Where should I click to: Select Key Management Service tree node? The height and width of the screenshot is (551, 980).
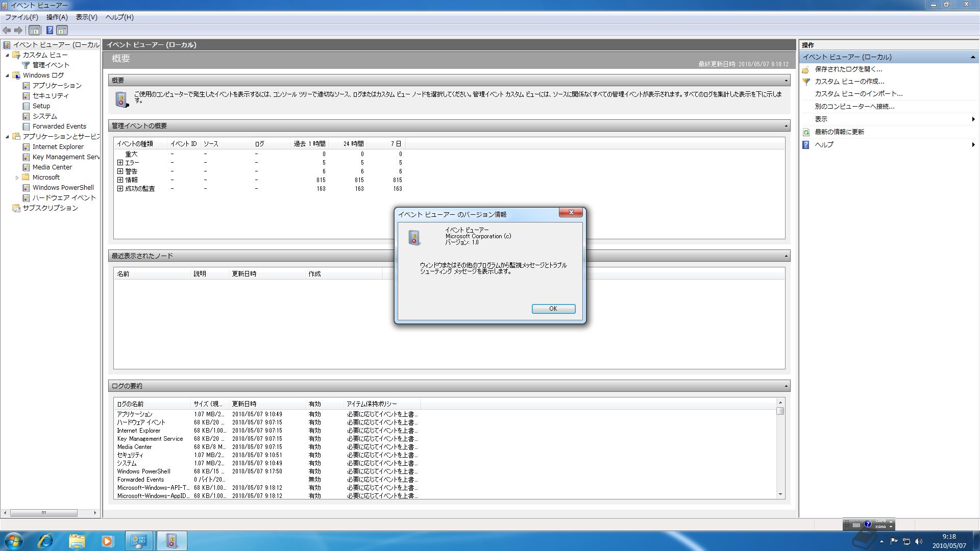point(66,157)
